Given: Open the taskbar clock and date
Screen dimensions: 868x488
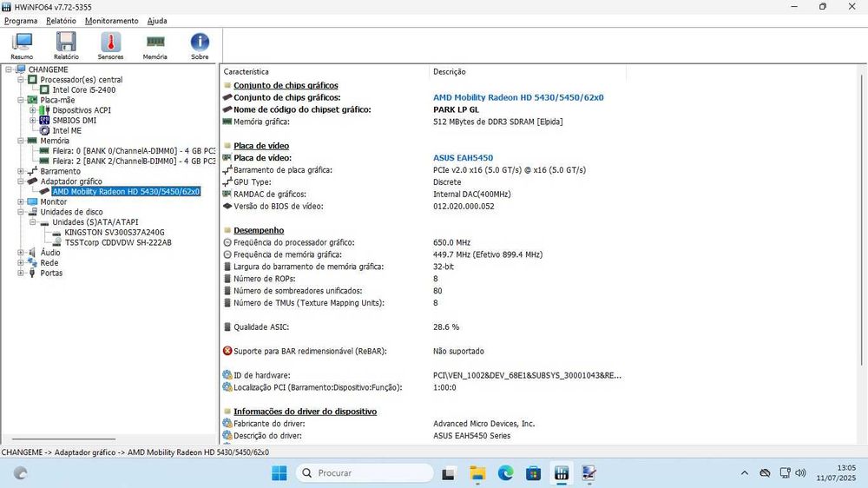Looking at the screenshot, I should (836, 473).
